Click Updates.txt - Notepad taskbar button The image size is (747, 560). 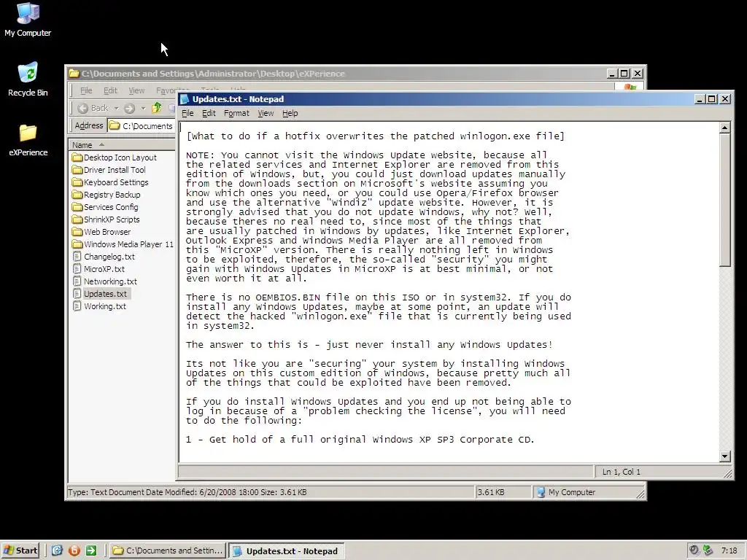pos(286,551)
